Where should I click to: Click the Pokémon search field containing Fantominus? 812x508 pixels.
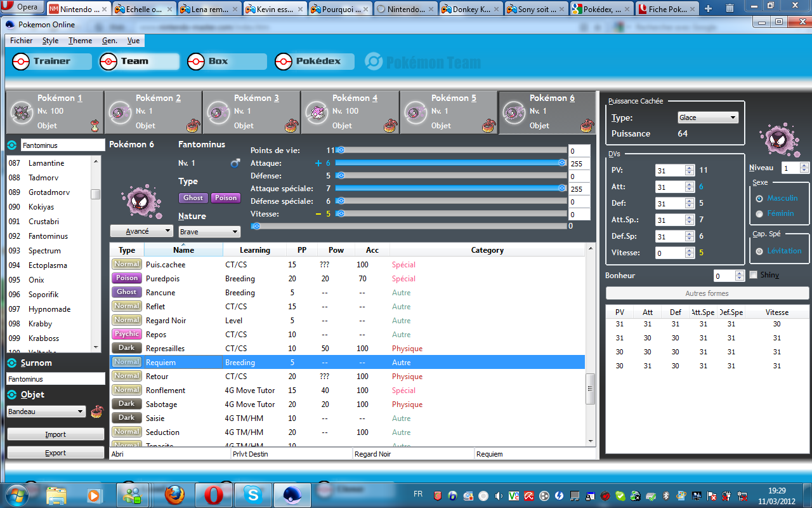click(x=63, y=145)
